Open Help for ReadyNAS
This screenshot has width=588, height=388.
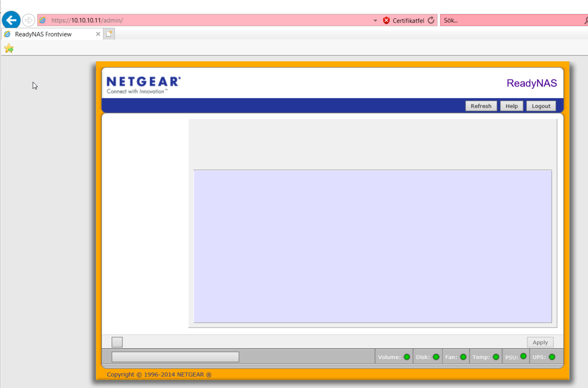click(512, 106)
